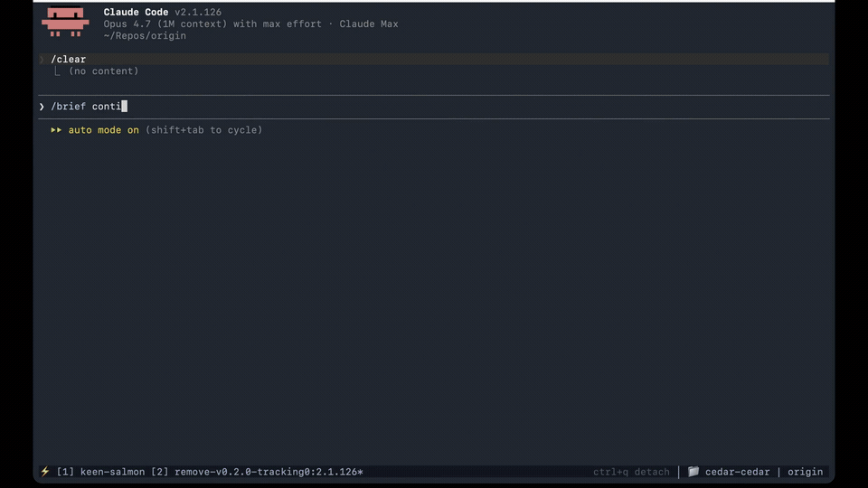Click the ~/Repos/origin path text
Screen dimensions: 868x488
point(145,35)
